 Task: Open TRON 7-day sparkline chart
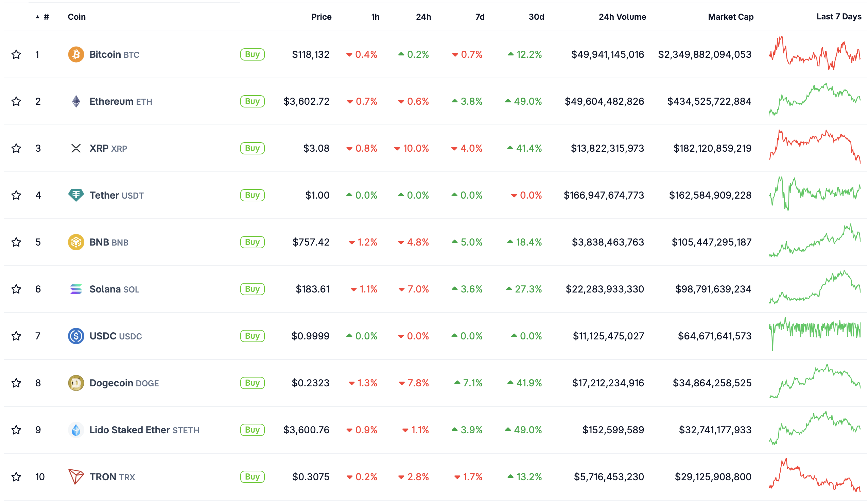815,475
